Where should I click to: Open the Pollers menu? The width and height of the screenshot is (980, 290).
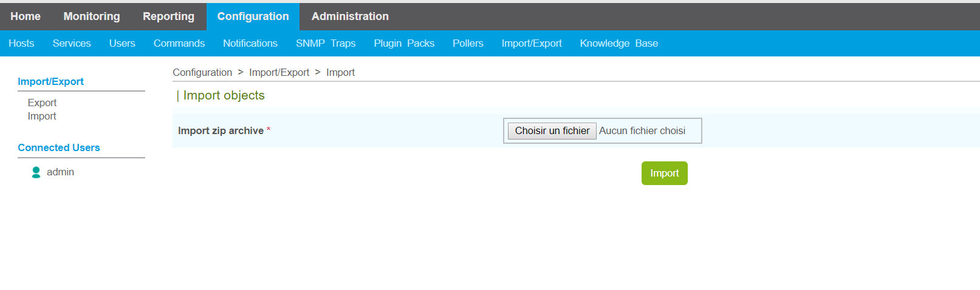pyautogui.click(x=468, y=44)
